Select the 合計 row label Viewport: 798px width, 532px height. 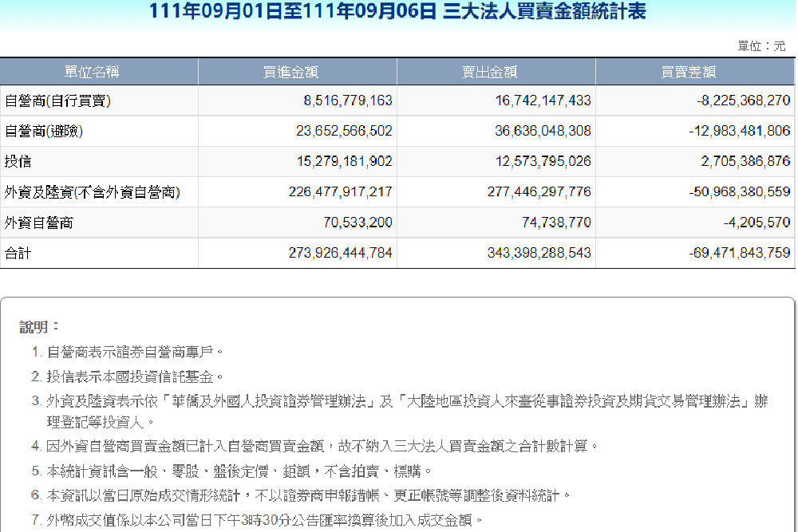[x=18, y=254]
